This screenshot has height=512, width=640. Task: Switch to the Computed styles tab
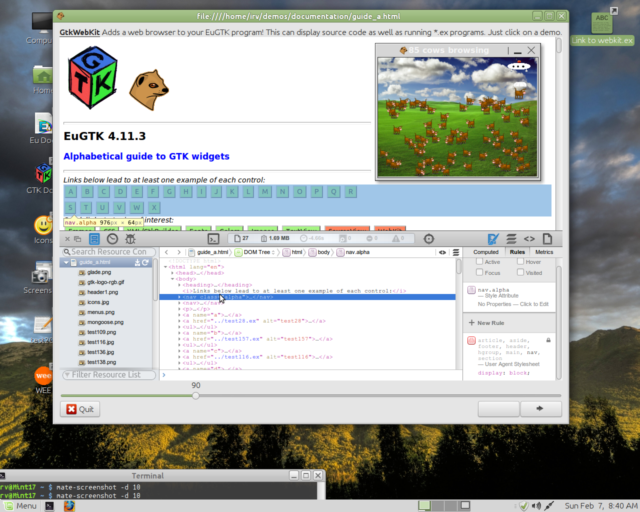point(485,252)
